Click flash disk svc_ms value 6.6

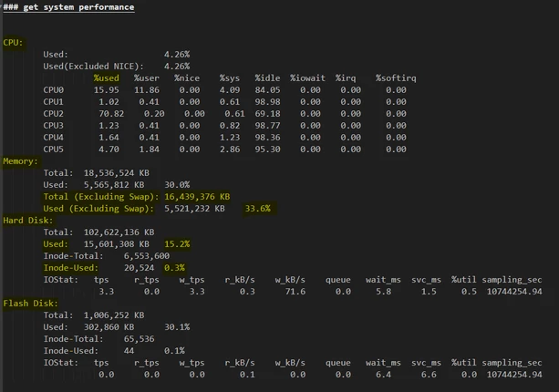tap(429, 375)
